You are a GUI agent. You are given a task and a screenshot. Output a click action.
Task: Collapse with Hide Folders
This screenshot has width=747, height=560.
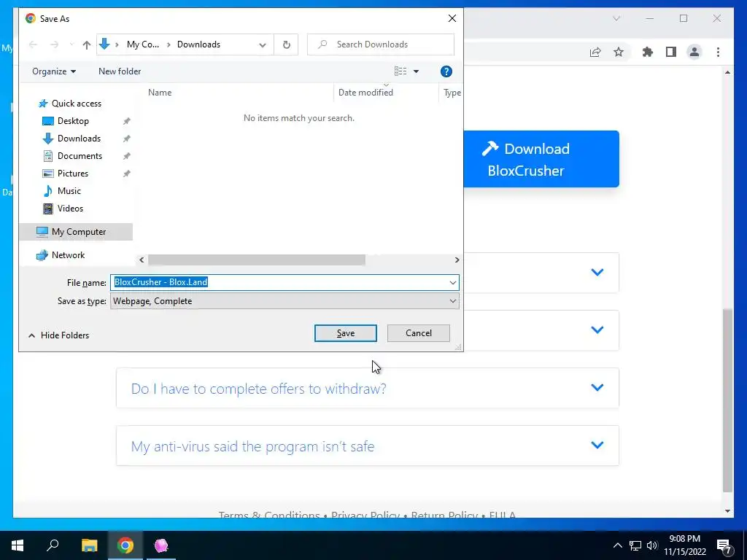(x=58, y=335)
